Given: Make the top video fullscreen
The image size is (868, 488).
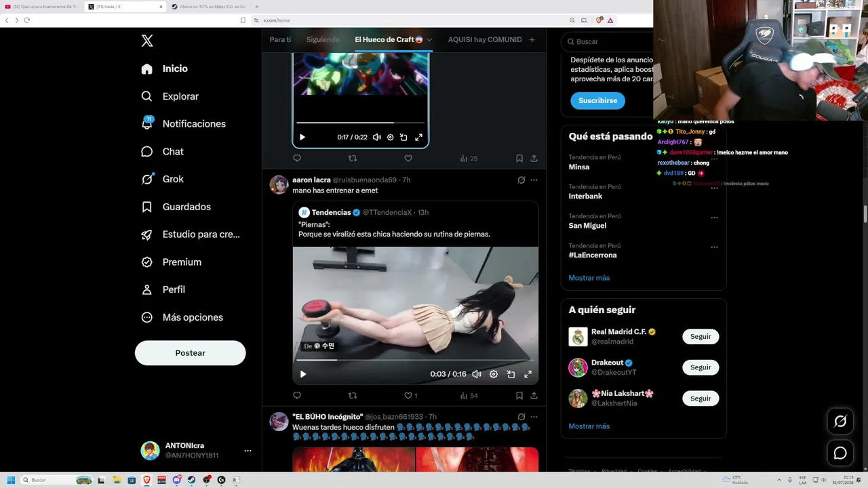Looking at the screenshot, I should coord(418,137).
